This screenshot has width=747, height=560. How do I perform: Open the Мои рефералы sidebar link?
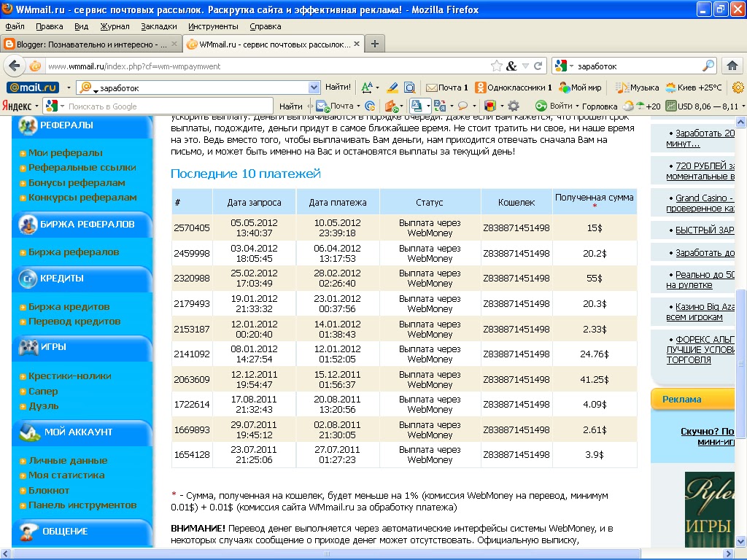point(65,153)
